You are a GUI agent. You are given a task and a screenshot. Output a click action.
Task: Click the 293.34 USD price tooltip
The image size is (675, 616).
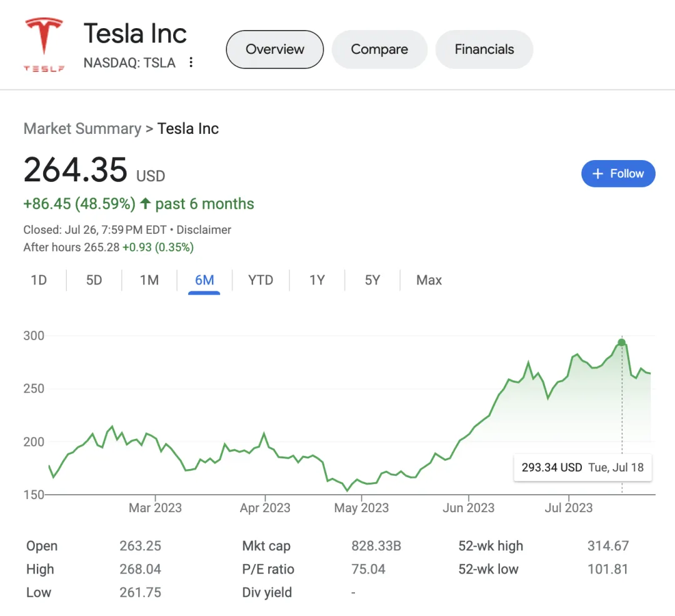(x=582, y=467)
